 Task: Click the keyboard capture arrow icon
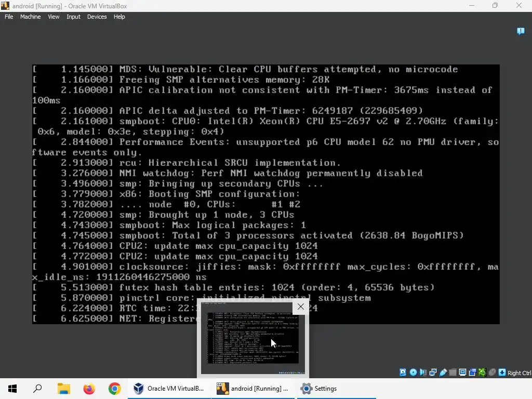coord(502,372)
